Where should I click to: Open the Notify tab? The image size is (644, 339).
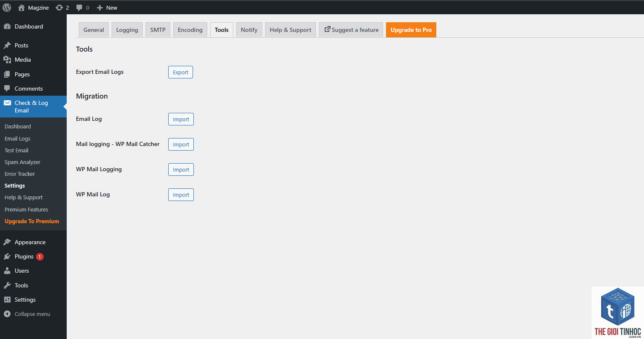pyautogui.click(x=249, y=30)
